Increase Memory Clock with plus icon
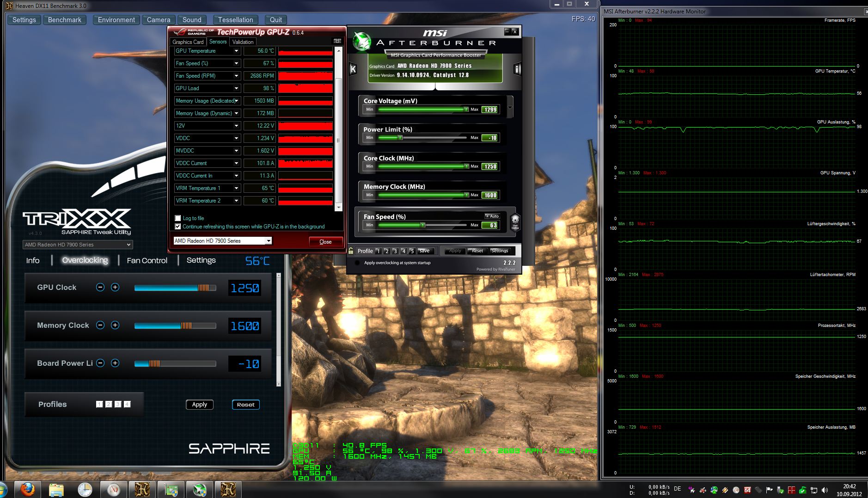Image resolution: width=868 pixels, height=498 pixels. pyautogui.click(x=115, y=325)
